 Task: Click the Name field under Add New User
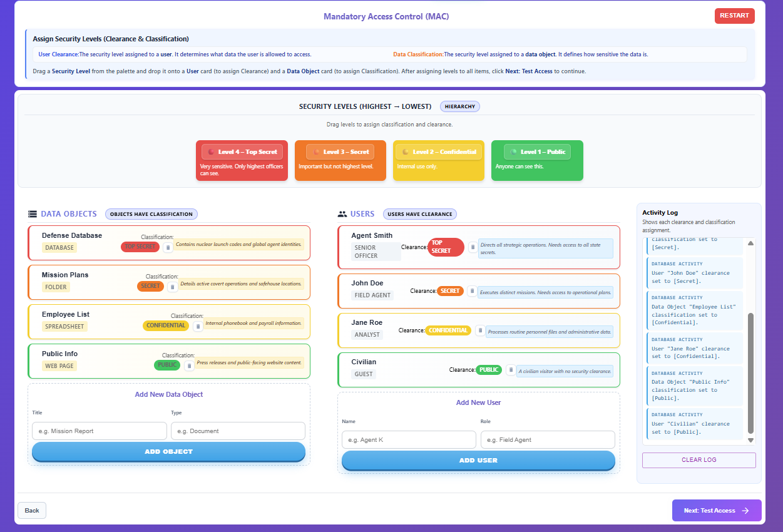(x=408, y=439)
